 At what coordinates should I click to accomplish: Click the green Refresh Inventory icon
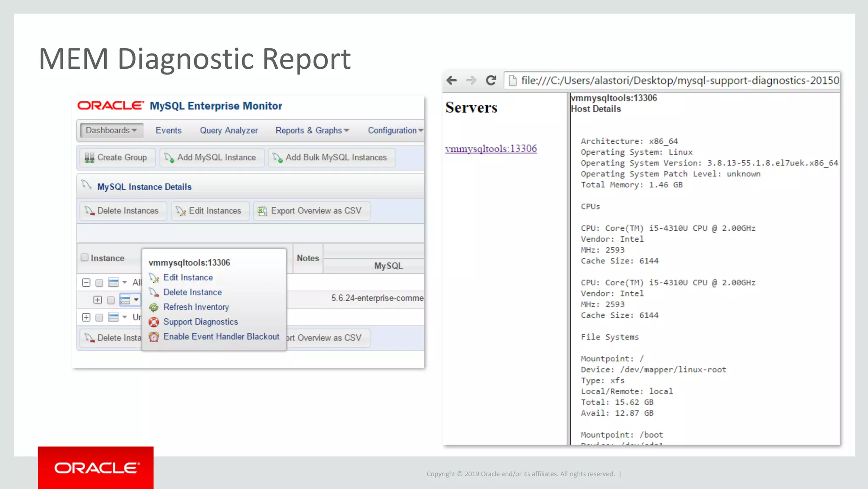(154, 307)
